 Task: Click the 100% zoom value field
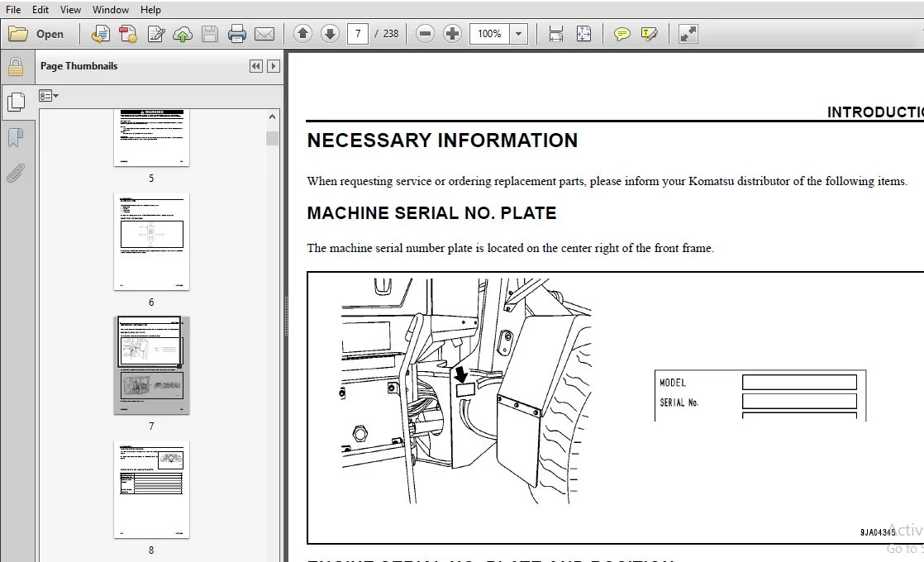click(490, 34)
